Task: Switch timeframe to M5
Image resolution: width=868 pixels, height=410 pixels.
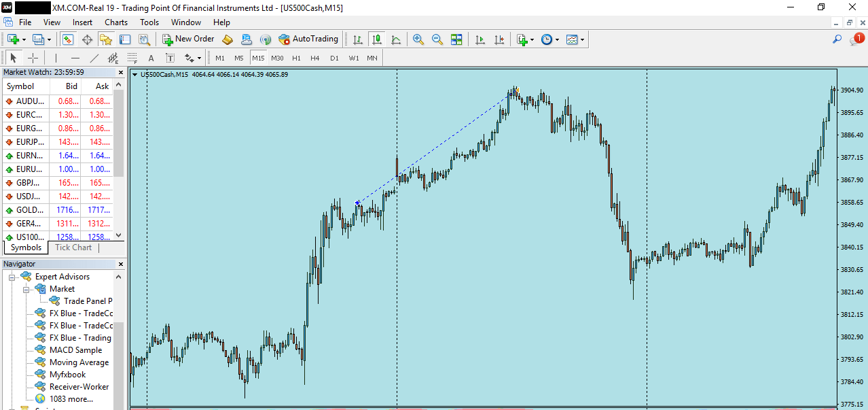Action: point(239,58)
